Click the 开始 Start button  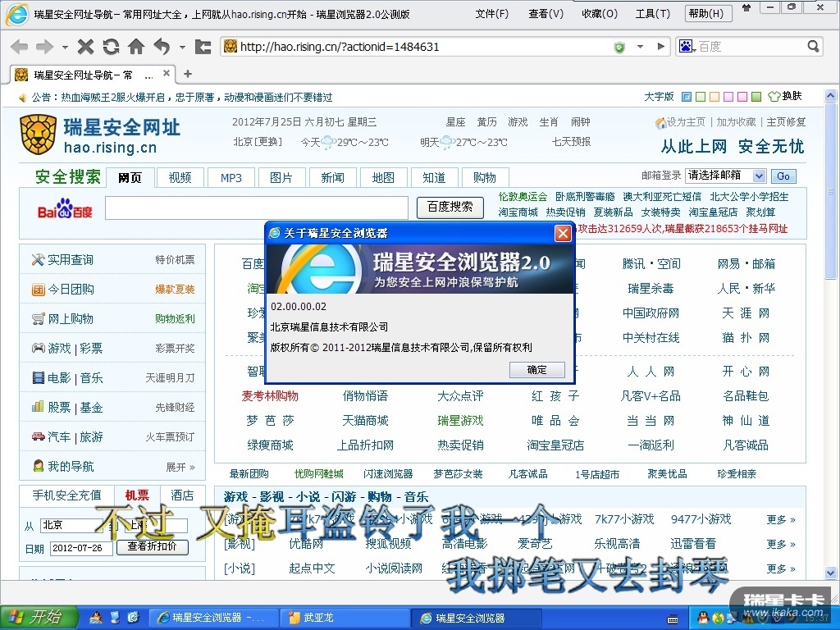tap(39, 618)
